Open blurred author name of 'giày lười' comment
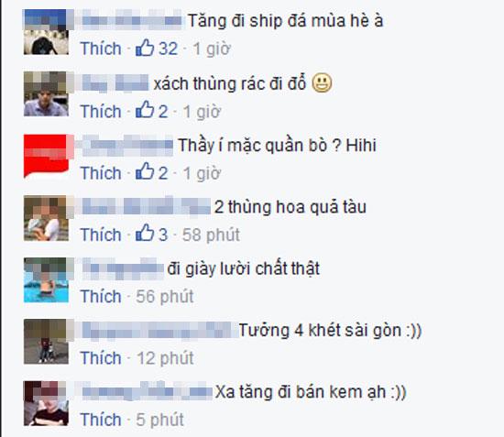 point(123,269)
